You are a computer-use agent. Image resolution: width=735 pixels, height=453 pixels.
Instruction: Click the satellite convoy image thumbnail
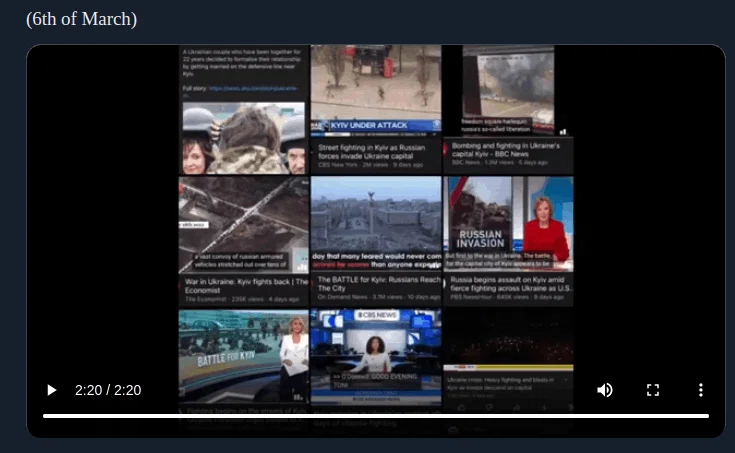[x=244, y=225]
